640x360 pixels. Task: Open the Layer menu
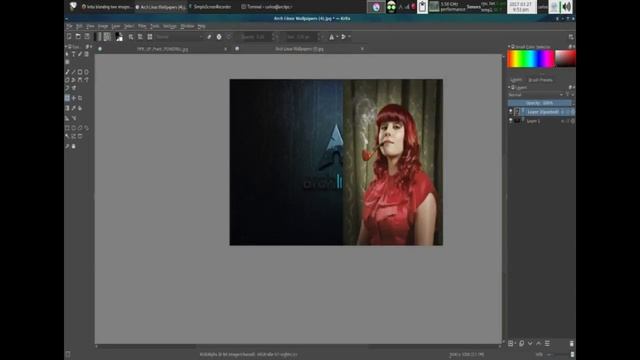[x=116, y=26]
